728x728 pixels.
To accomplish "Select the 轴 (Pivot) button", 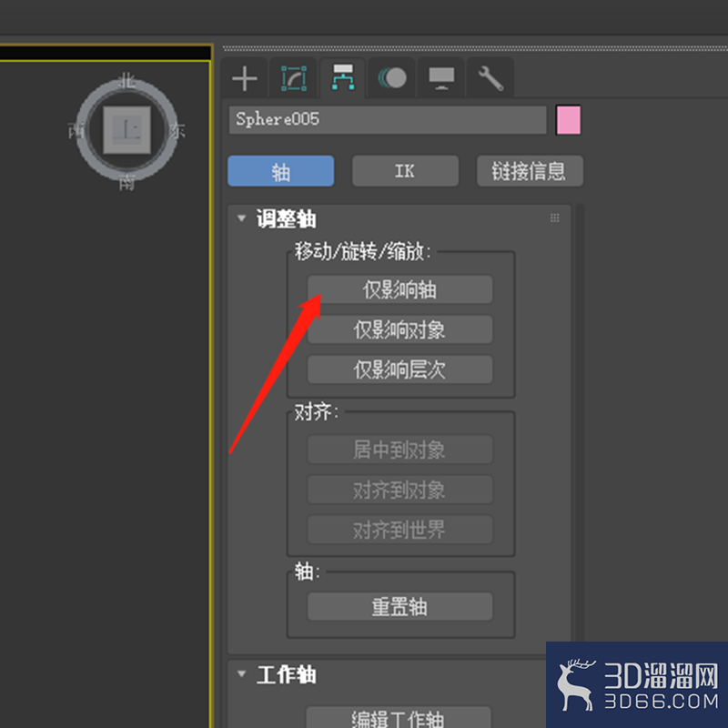I will [x=280, y=171].
